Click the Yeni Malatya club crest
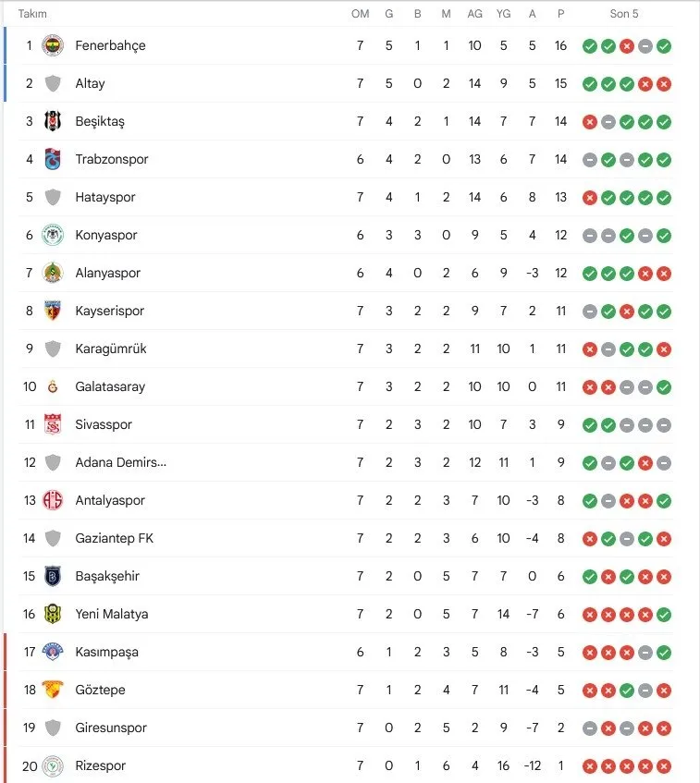Image resolution: width=700 pixels, height=783 pixels. tap(53, 614)
